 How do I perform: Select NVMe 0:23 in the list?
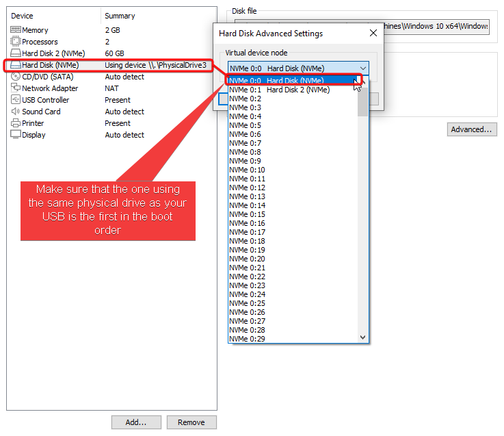293,285
